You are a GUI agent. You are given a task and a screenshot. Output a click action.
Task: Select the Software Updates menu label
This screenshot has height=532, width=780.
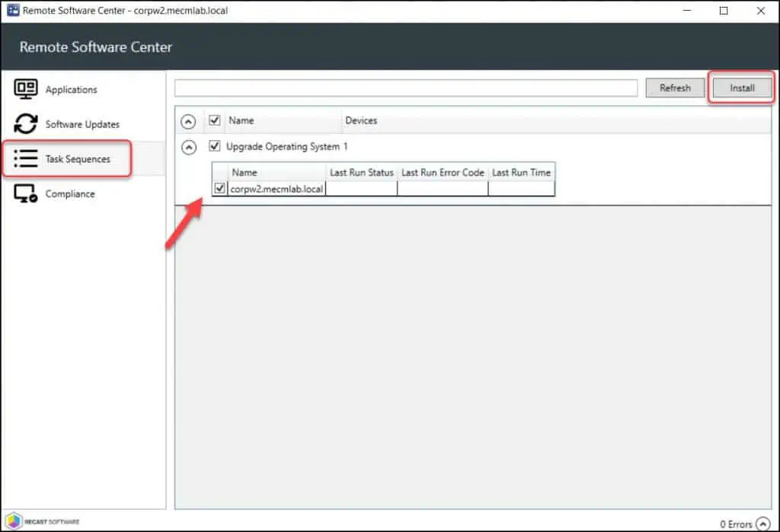click(x=82, y=124)
